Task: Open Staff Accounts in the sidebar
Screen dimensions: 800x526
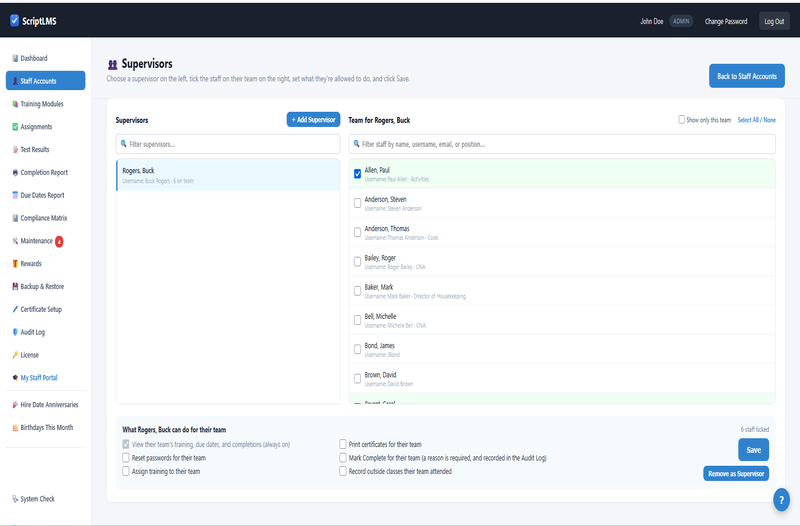Action: click(x=45, y=81)
